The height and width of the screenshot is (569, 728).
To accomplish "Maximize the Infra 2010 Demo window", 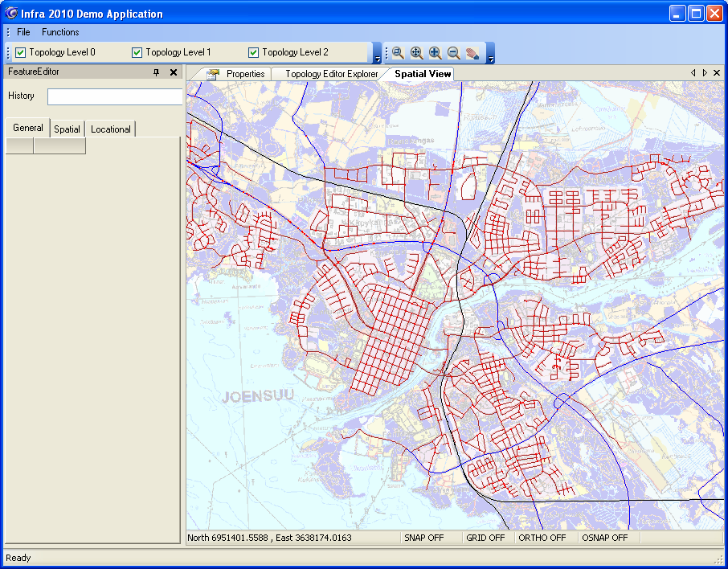I will point(696,14).
